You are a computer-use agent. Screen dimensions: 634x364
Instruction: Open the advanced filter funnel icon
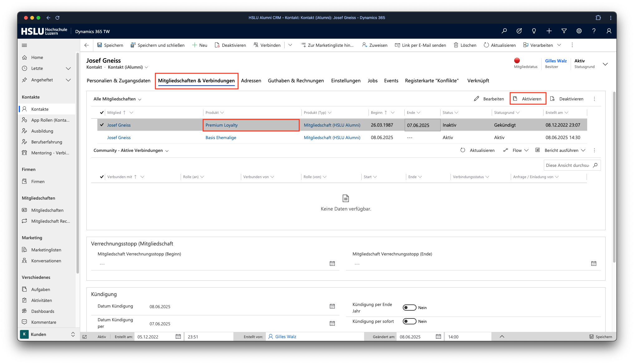click(x=564, y=31)
